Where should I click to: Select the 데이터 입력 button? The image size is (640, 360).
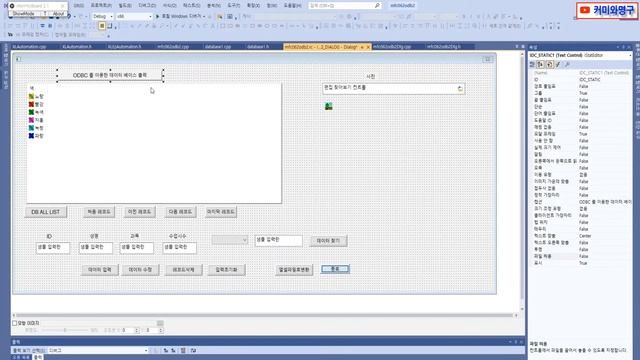pos(100,270)
